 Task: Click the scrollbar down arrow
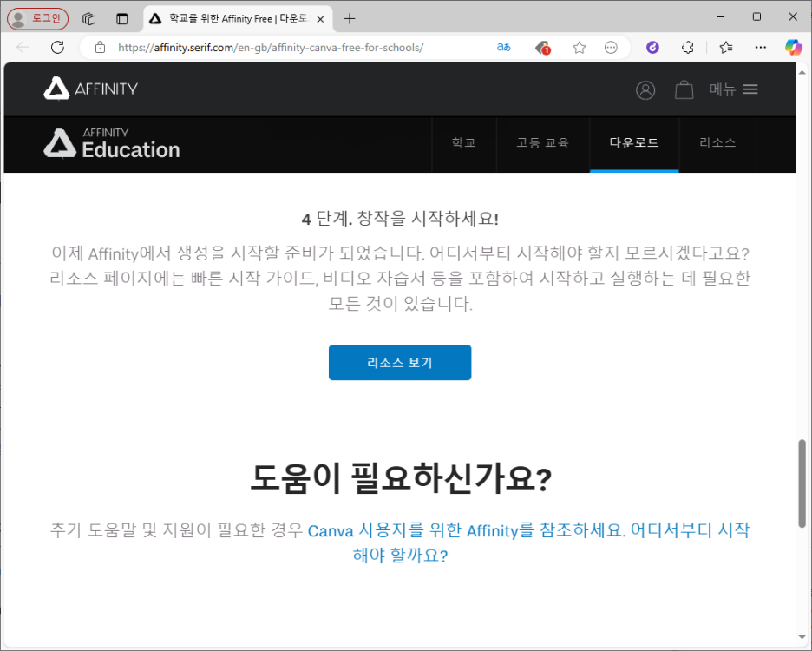[x=802, y=637]
